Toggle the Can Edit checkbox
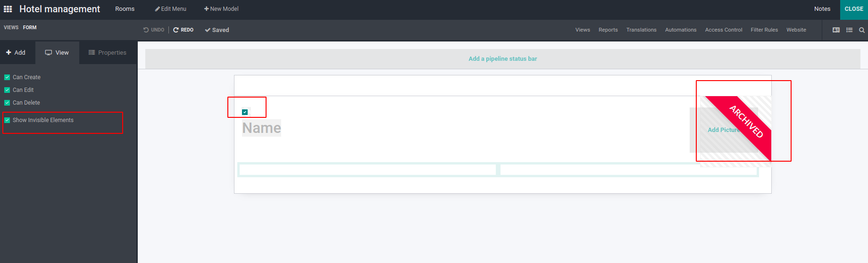The height and width of the screenshot is (263, 868). 7,90
